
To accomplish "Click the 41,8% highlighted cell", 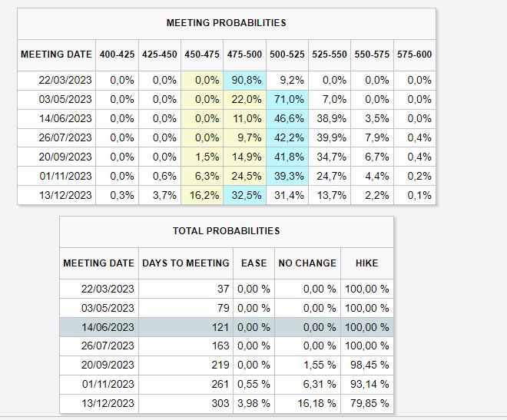I will [x=287, y=157].
